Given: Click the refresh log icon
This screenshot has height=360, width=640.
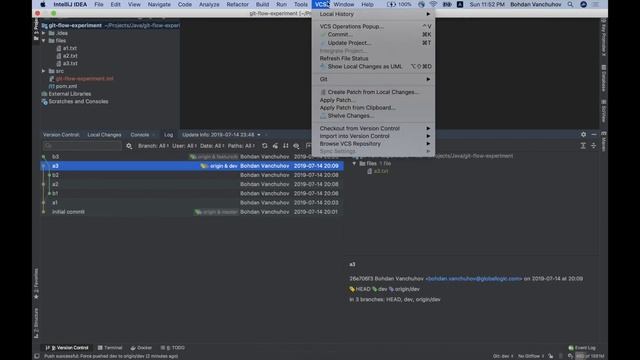Looking at the screenshot, I should coord(264,146).
